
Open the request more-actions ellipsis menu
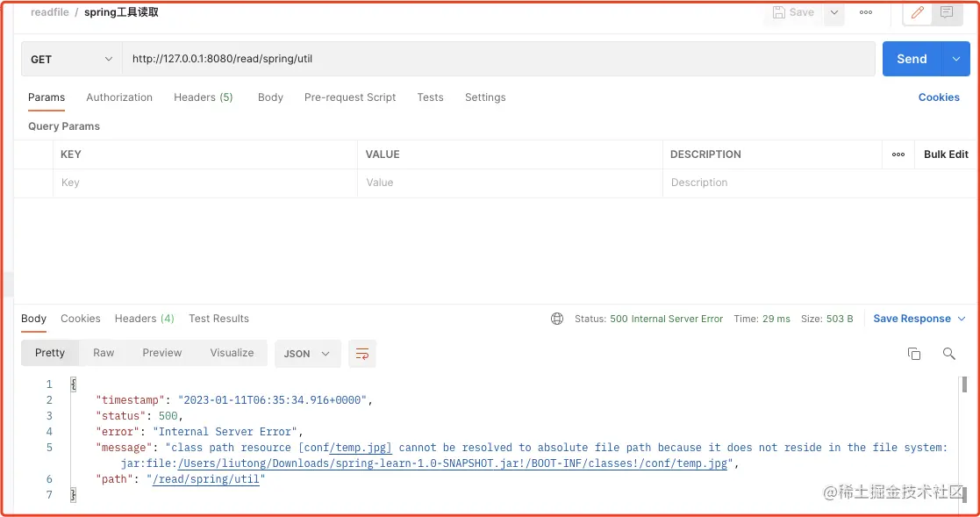[x=866, y=12]
